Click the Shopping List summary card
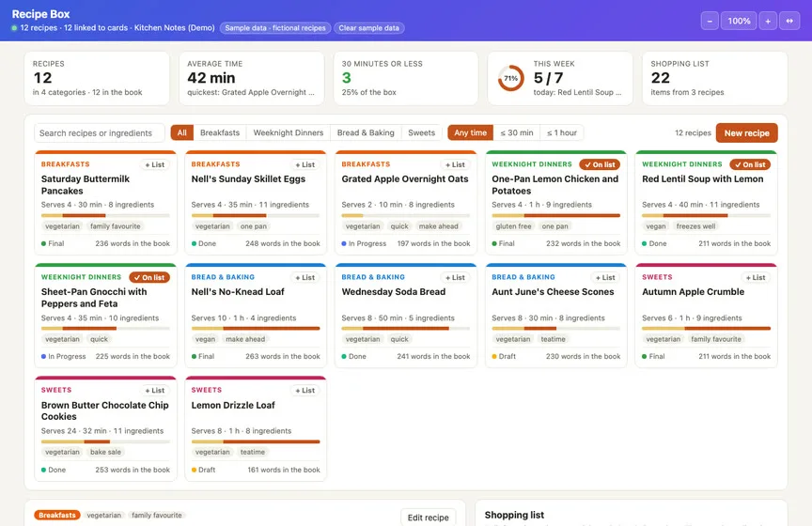812x526 pixels. point(714,78)
